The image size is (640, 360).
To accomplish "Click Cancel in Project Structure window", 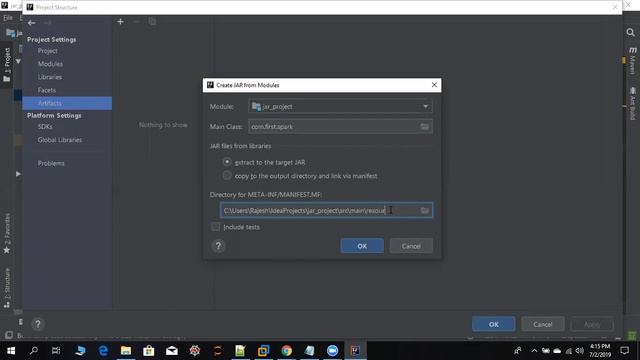I will [x=542, y=324].
